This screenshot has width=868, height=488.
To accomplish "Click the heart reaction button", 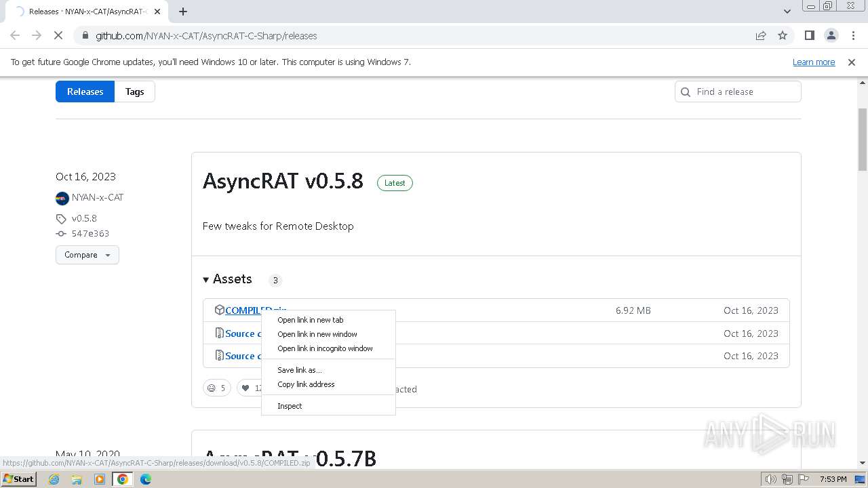I will [x=249, y=388].
